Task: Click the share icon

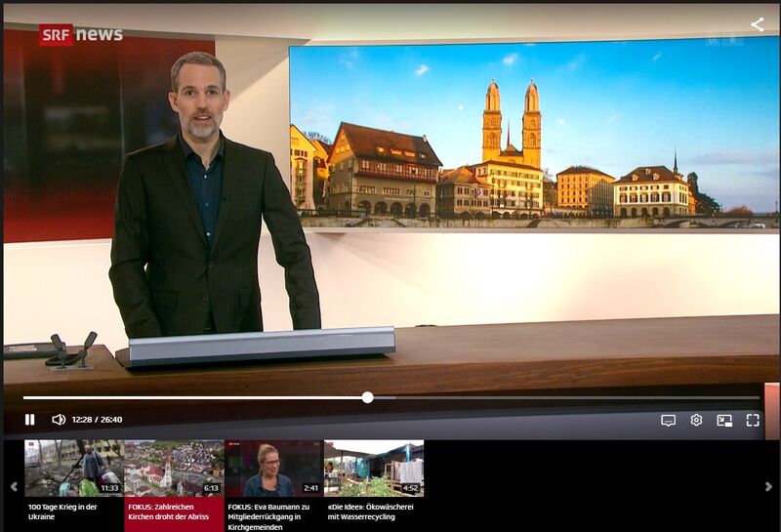Action: (x=757, y=24)
